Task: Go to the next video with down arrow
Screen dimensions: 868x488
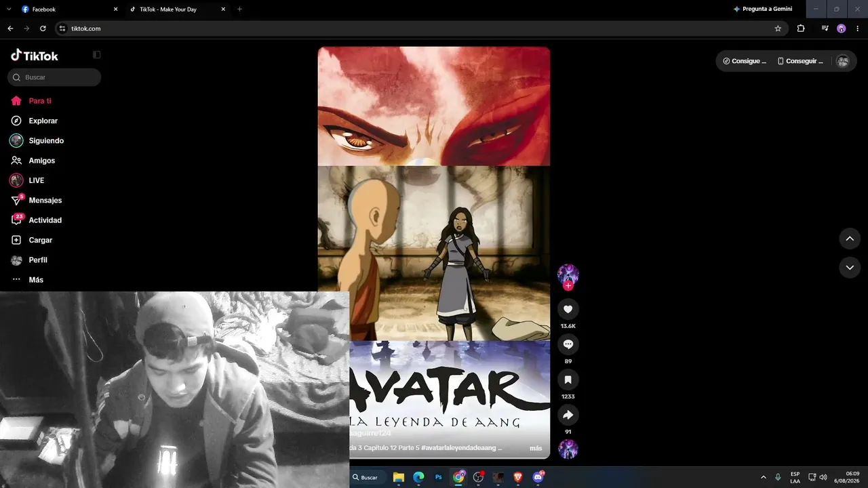Action: (850, 268)
